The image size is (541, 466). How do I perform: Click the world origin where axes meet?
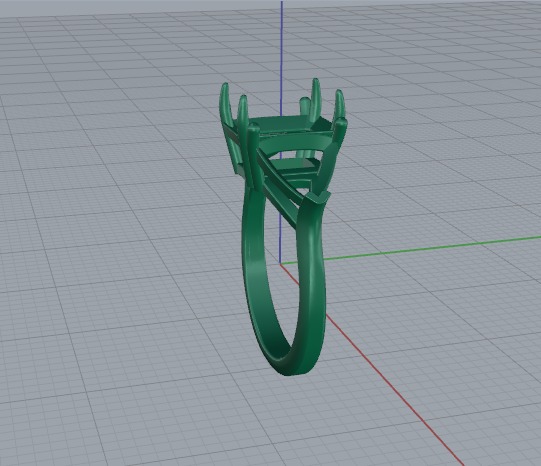pos(281,264)
